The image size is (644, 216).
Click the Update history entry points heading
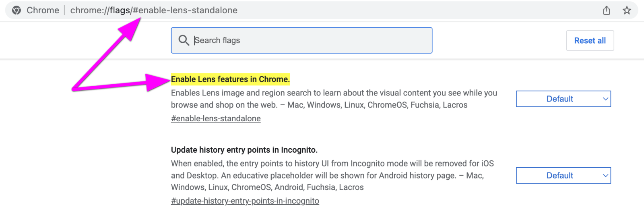[x=244, y=150]
